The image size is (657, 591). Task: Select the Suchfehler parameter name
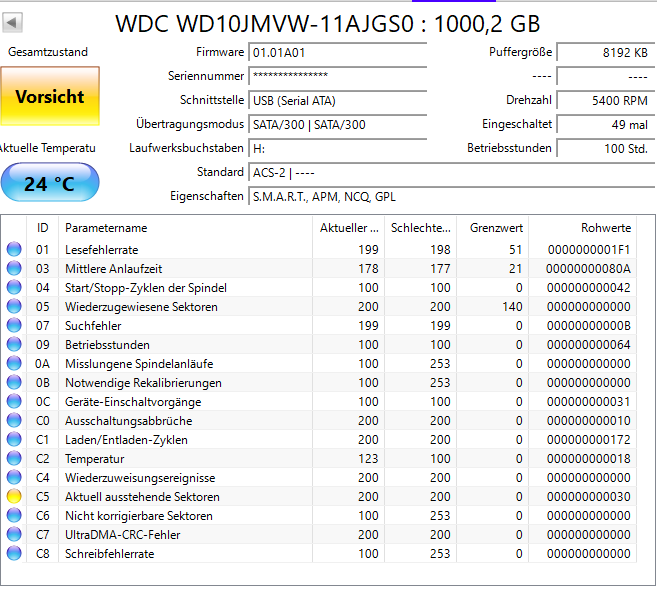click(x=93, y=326)
